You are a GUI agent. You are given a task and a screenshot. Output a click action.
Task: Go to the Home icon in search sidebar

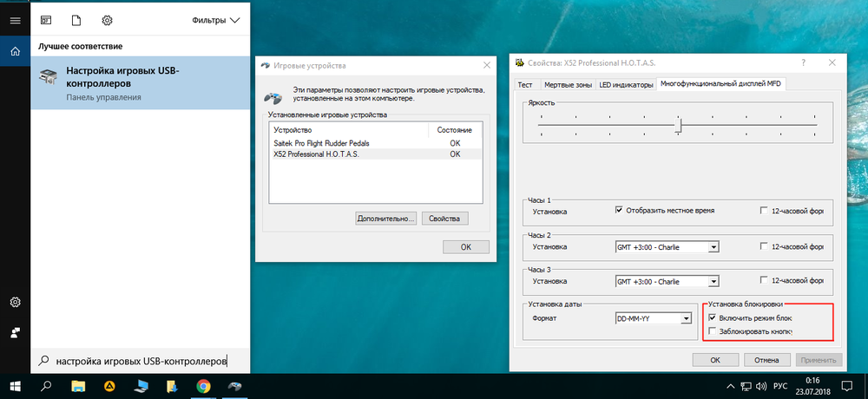point(15,51)
